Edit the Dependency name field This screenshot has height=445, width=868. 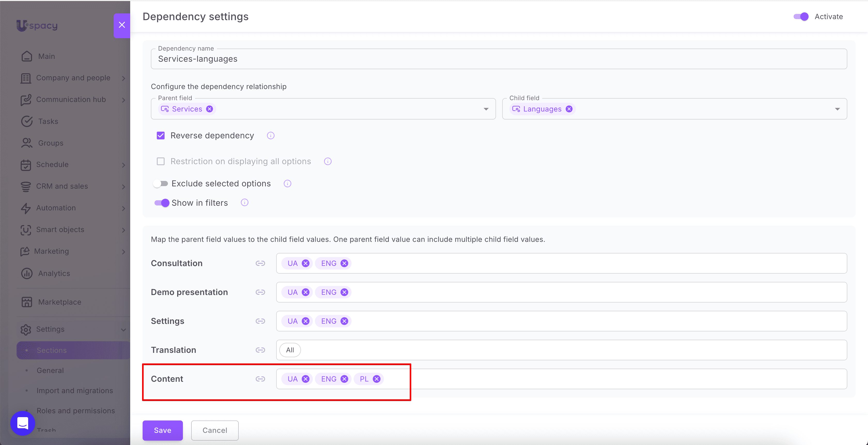(499, 59)
